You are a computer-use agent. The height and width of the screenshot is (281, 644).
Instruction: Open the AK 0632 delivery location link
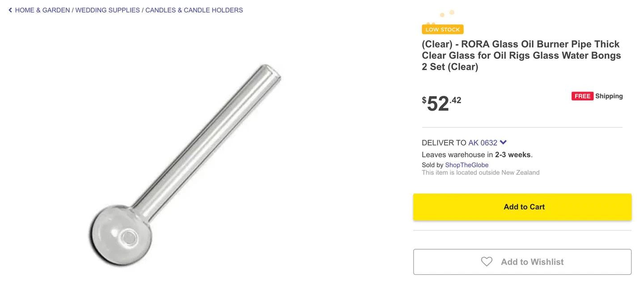483,143
